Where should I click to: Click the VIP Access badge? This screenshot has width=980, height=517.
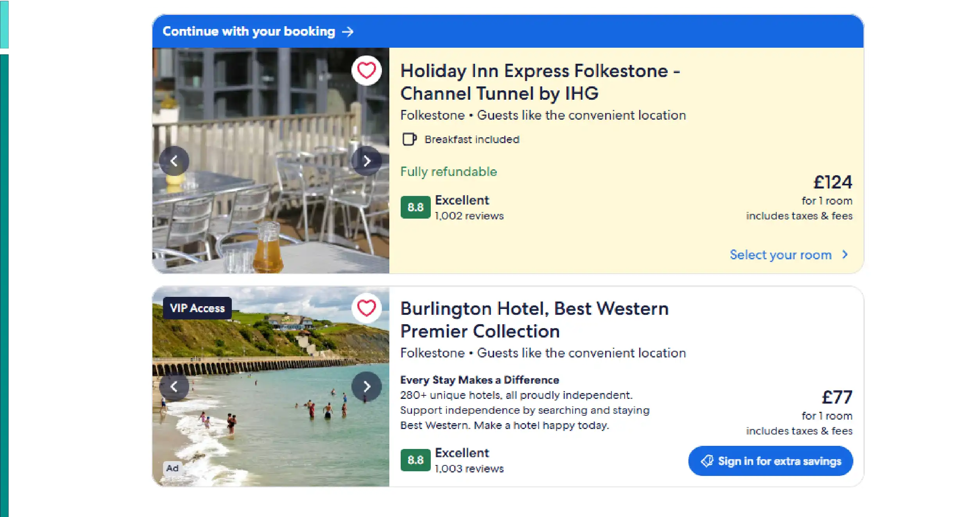[197, 308]
